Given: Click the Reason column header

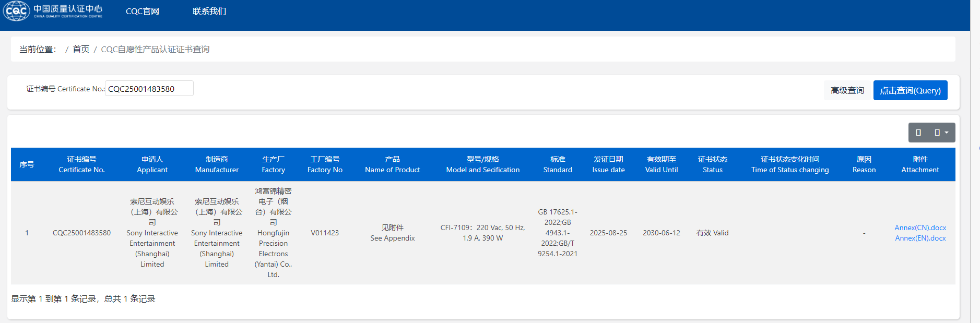Looking at the screenshot, I should coord(864,164).
